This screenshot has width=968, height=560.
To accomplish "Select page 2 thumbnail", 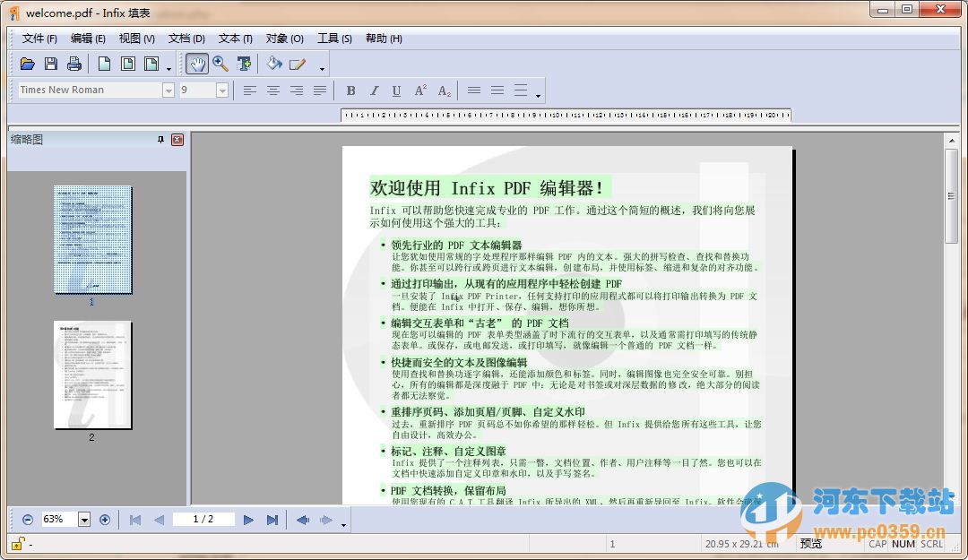I will (93, 376).
